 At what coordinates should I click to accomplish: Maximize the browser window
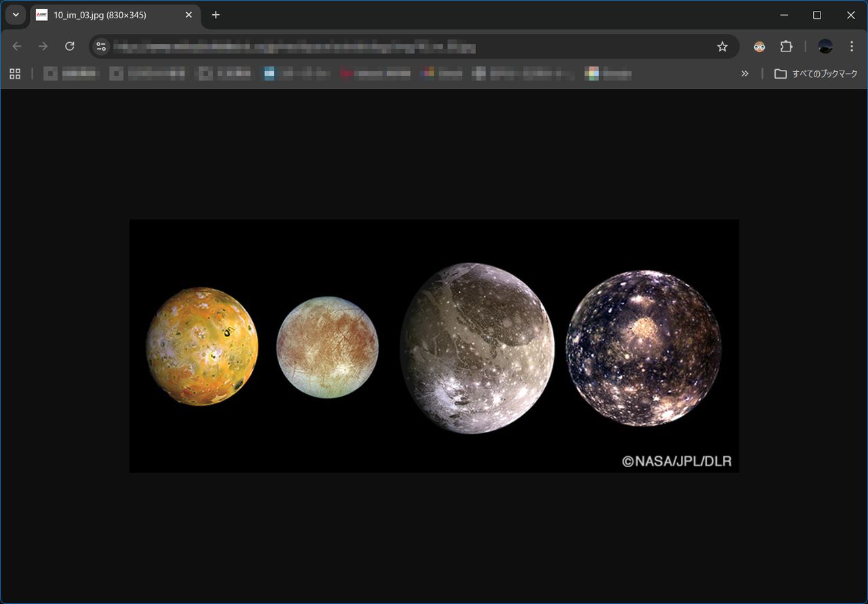[817, 15]
